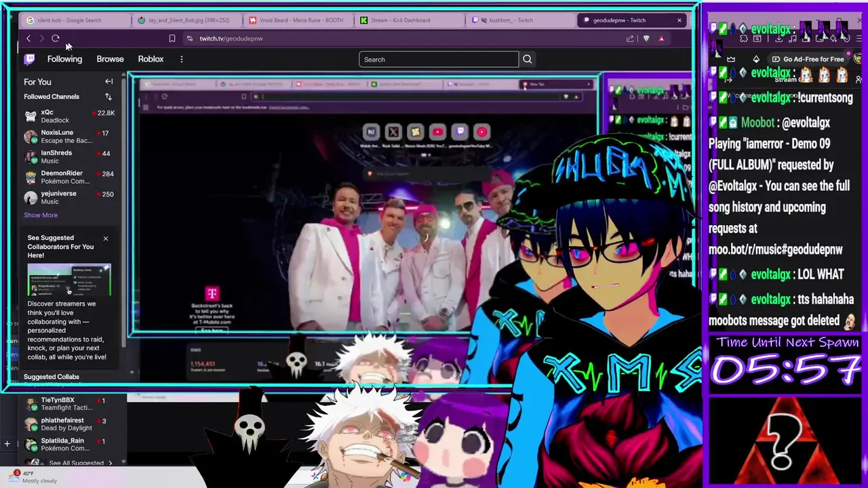The width and height of the screenshot is (868, 488).
Task: Click the extensions puzzle icon
Action: click(x=744, y=39)
